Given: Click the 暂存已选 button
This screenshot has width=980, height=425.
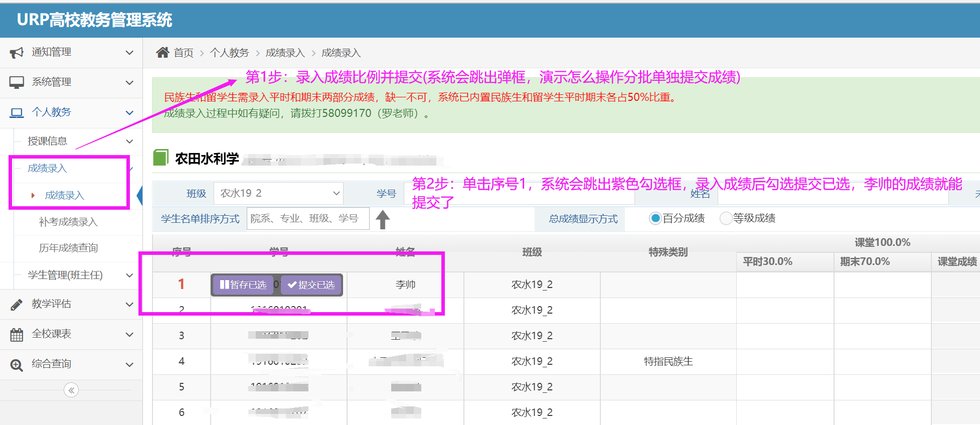Looking at the screenshot, I should [243, 285].
